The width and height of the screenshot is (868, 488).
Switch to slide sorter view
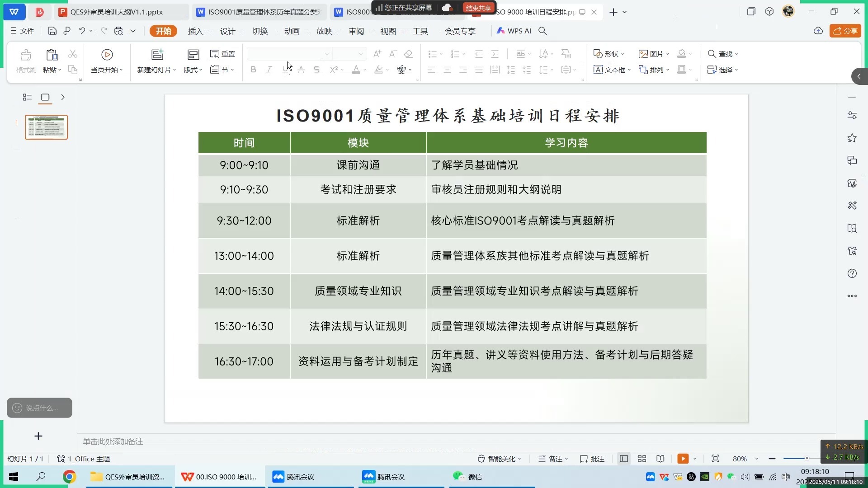(x=642, y=459)
